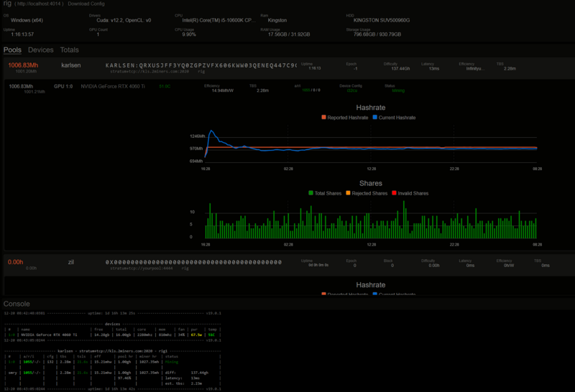Image resolution: width=575 pixels, height=392 pixels.
Task: Toggle the blue Current Hashrate legend swatch in karlsen chart
Action: click(374, 117)
